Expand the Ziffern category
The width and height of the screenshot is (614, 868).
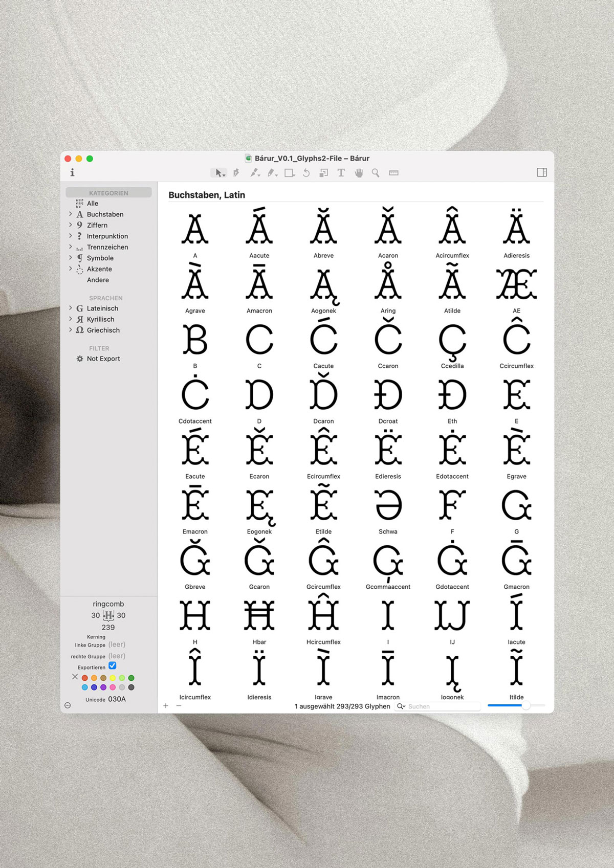71,225
